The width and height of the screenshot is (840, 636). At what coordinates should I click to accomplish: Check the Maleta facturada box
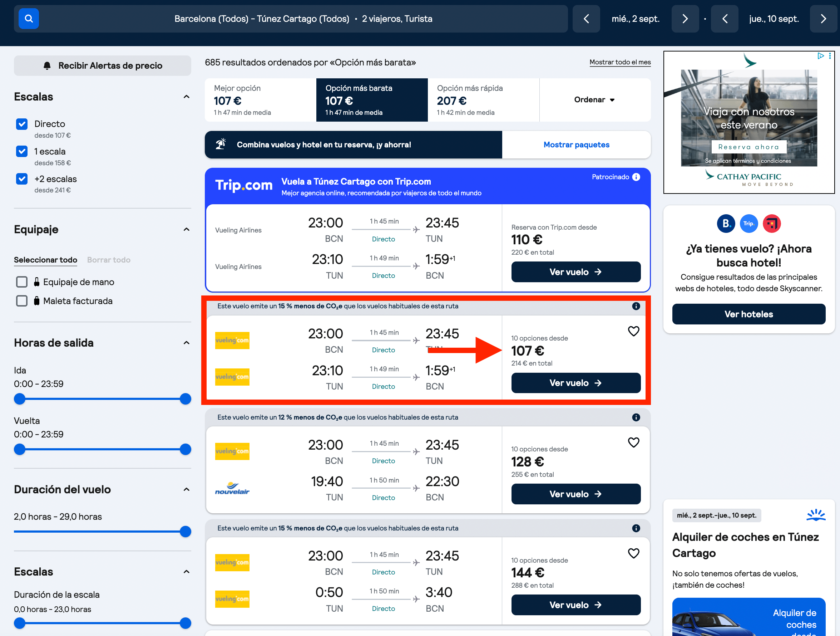(22, 301)
